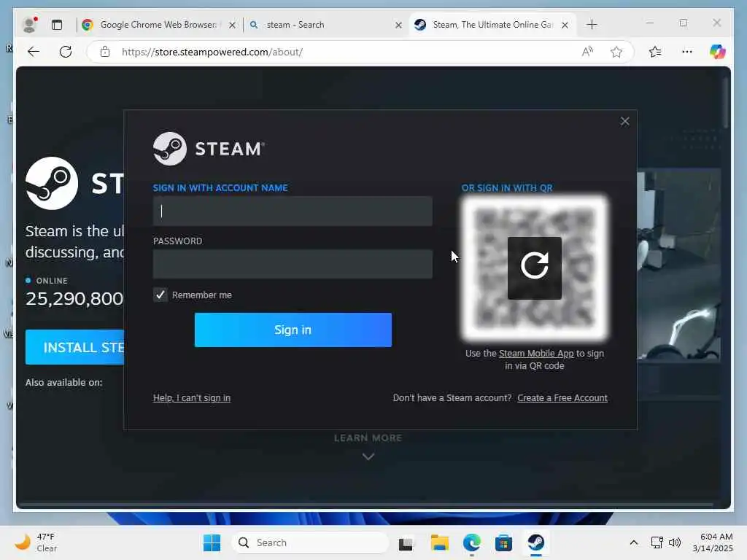This screenshot has height=560, width=747.
Task: Open the Copilot sidebar icon
Action: pos(718,52)
